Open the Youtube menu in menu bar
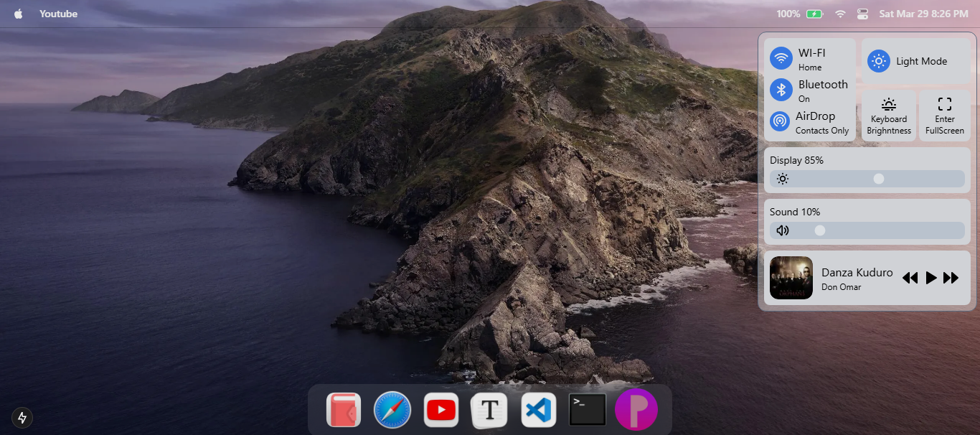Image resolution: width=980 pixels, height=435 pixels. (58, 14)
